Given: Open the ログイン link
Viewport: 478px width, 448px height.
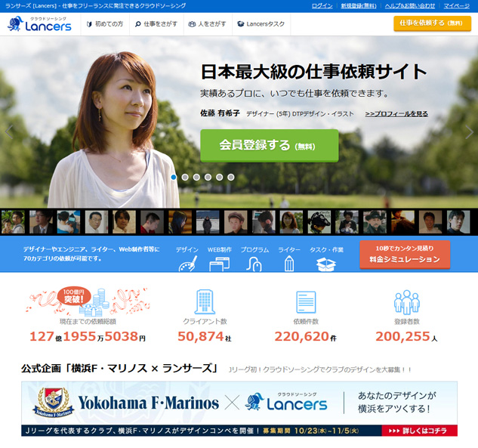Looking at the screenshot, I should 322,5.
